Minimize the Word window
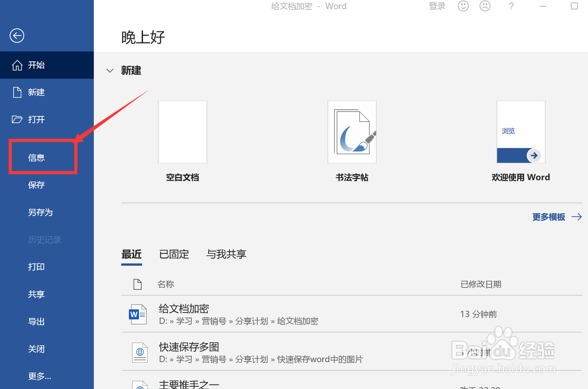Viewport: 588px width, 389px height. (543, 6)
